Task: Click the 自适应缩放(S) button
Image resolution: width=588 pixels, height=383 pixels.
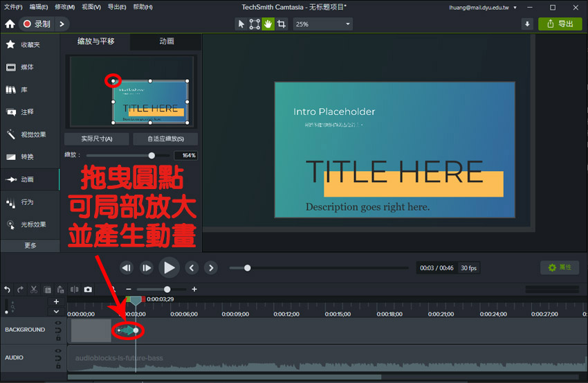Action: [164, 139]
